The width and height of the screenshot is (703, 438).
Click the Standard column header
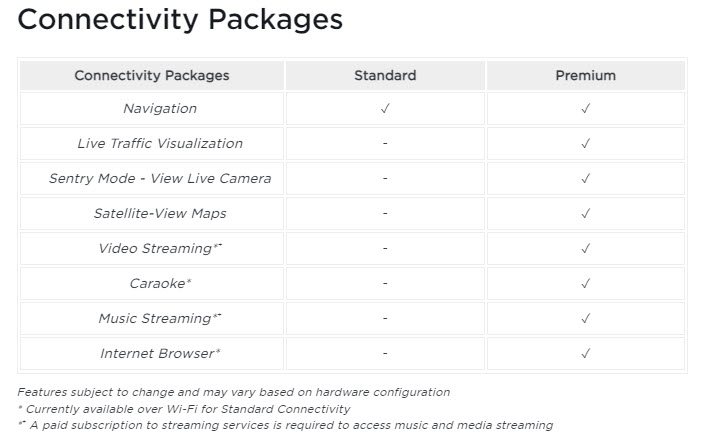(385, 75)
